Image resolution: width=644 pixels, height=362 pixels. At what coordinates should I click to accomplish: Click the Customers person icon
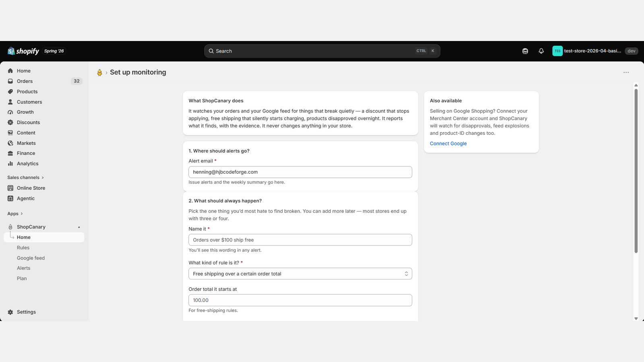pos(10,102)
